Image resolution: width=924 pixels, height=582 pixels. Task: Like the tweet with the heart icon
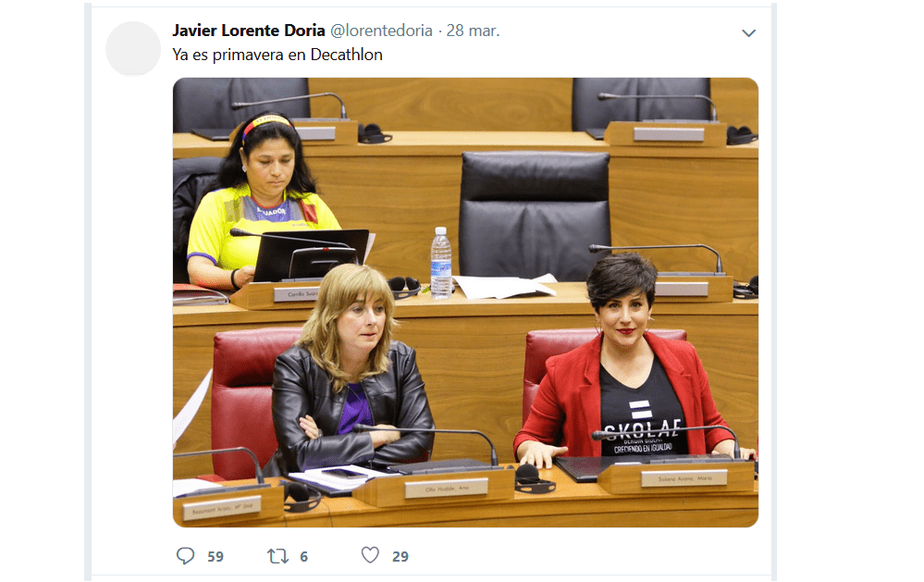tap(370, 555)
